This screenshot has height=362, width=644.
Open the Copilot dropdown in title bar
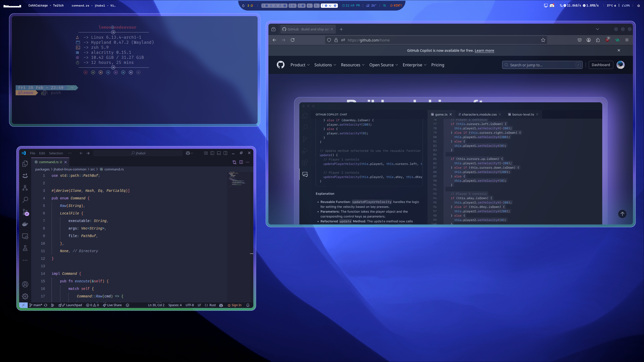(x=189, y=153)
